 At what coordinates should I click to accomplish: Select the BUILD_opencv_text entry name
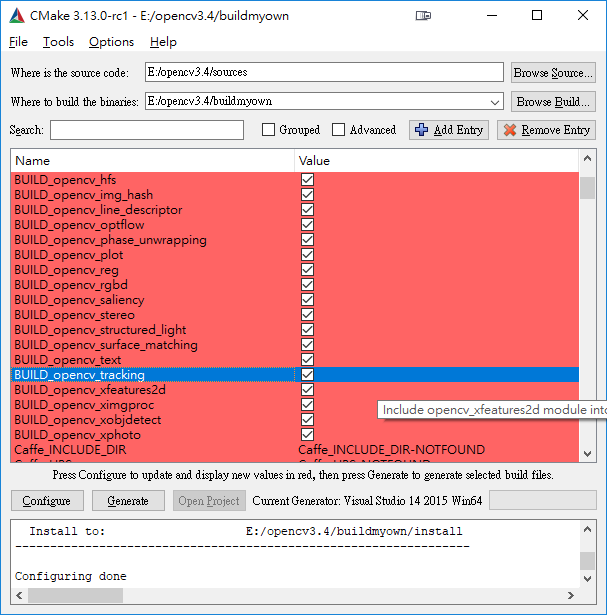(68, 360)
